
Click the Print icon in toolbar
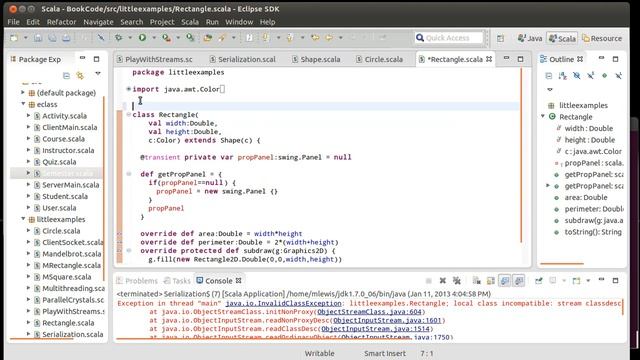(66, 38)
